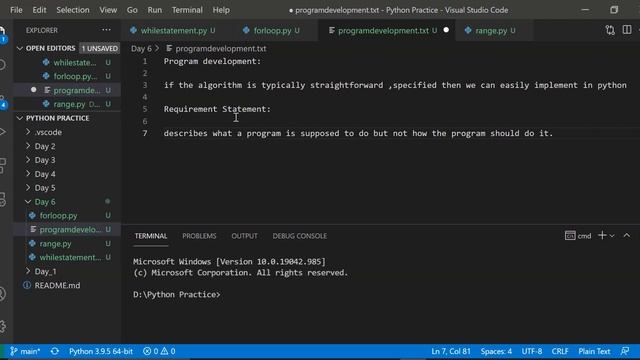This screenshot has width=640, height=360.
Task: Click line number 3 in gutter
Action: click(x=145, y=85)
